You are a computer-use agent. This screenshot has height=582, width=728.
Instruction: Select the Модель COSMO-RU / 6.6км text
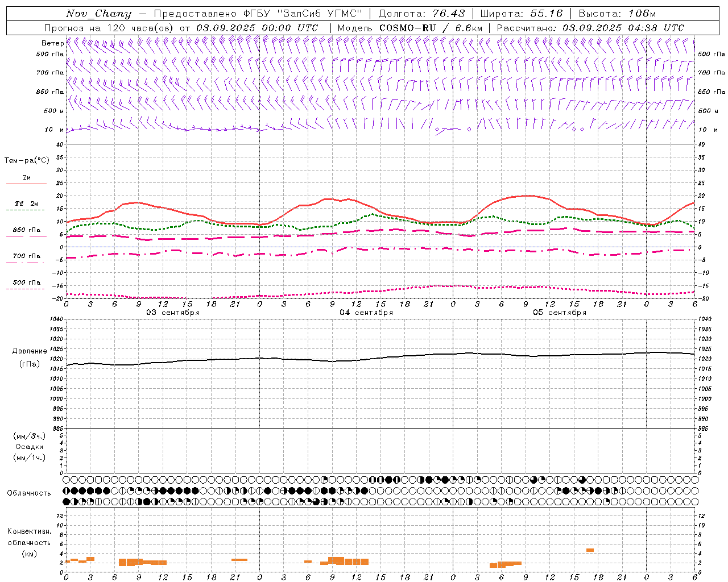click(x=410, y=28)
